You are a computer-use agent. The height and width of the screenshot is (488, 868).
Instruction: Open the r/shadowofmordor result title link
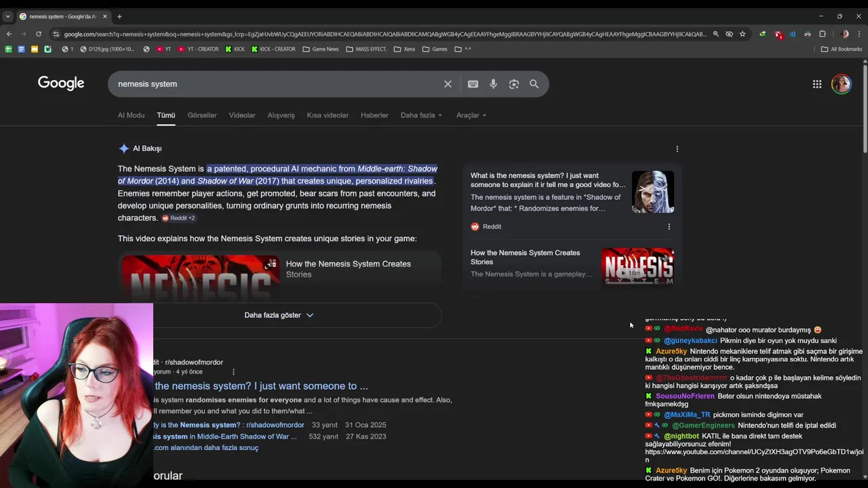[261, 386]
